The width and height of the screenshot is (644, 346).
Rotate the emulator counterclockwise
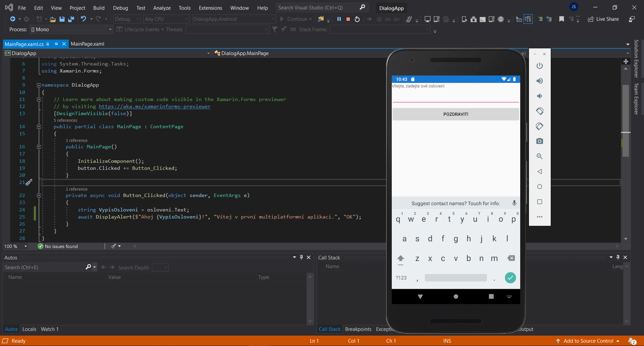click(x=539, y=126)
